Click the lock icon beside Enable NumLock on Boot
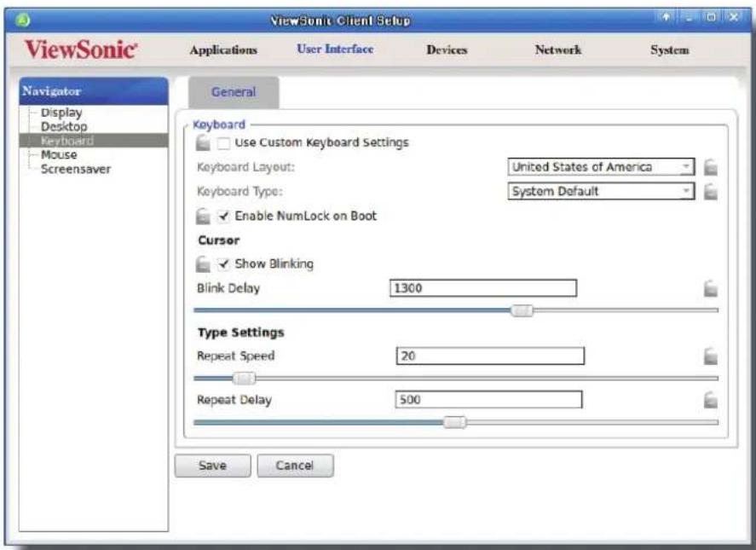 pyautogui.click(x=203, y=216)
